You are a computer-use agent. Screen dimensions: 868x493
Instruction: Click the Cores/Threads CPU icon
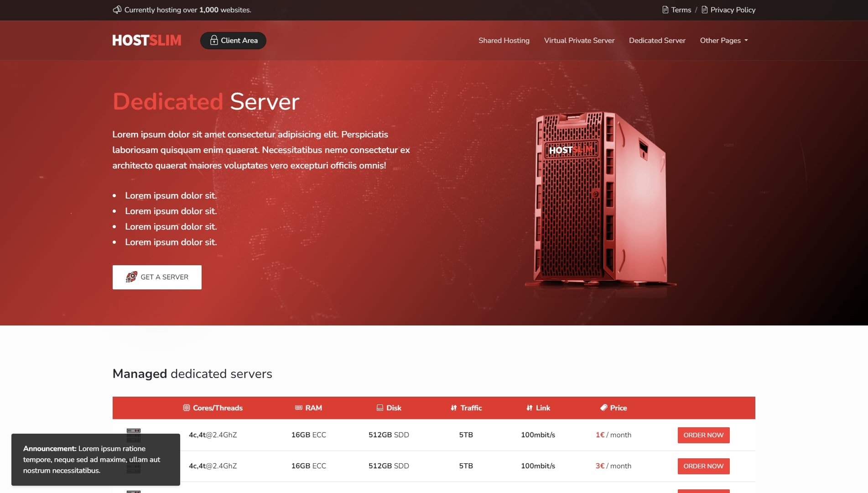coord(186,408)
